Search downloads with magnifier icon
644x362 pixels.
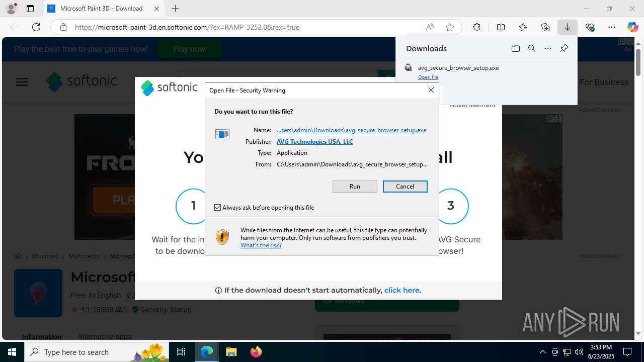tap(531, 48)
